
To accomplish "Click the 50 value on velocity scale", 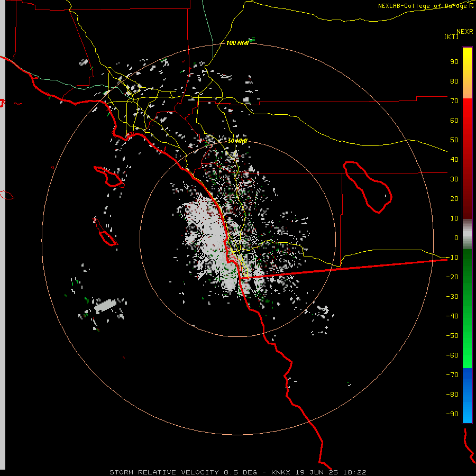I will point(454,140).
